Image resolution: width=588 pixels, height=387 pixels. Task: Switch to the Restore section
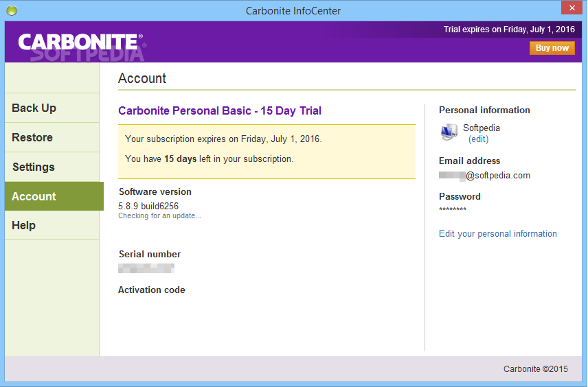(x=52, y=137)
